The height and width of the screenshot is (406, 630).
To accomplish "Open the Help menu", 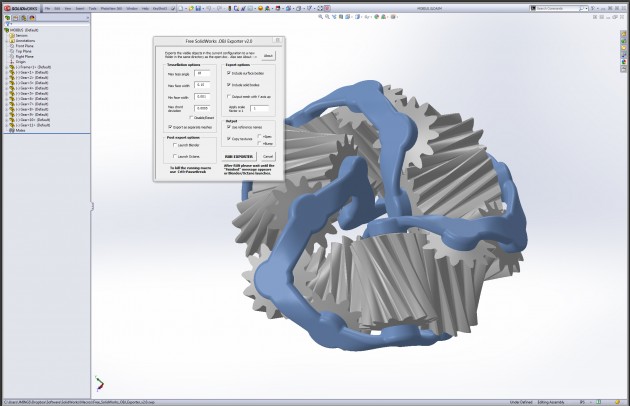I will pos(145,8).
